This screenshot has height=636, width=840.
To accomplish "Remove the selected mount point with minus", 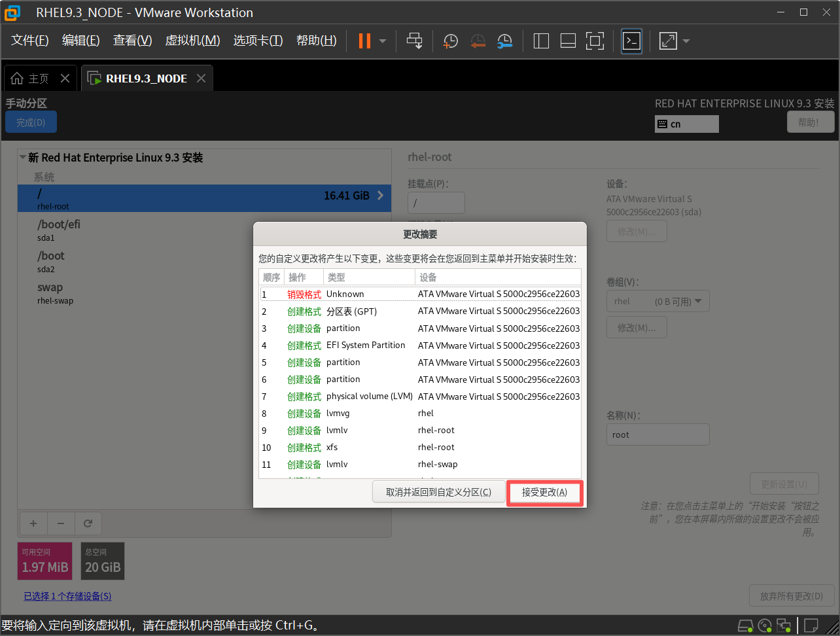I will pos(61,523).
